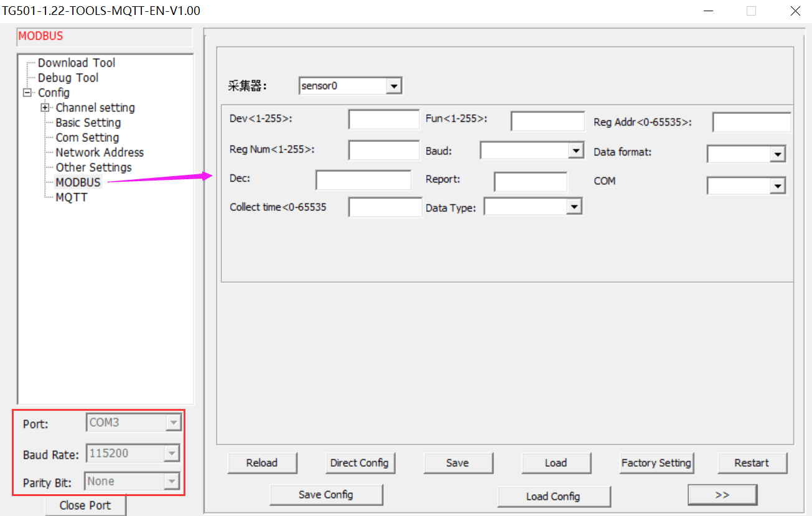Click the Reload button

click(x=262, y=463)
